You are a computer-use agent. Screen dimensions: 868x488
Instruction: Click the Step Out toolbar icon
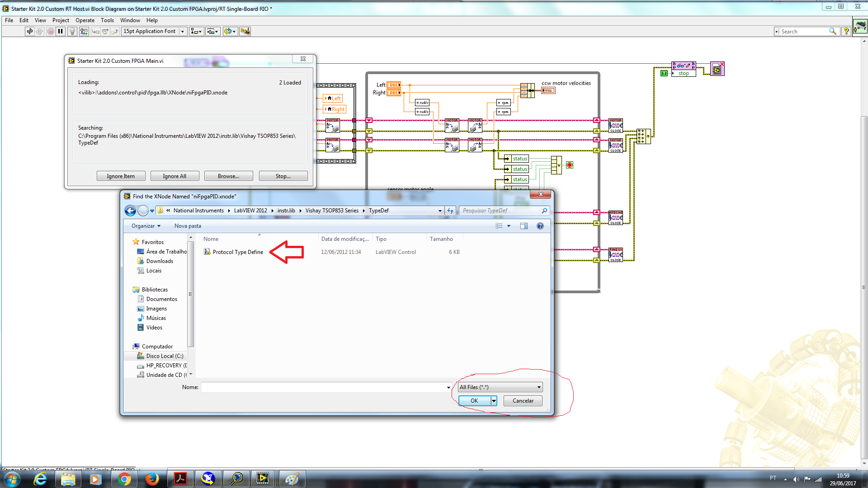click(115, 31)
